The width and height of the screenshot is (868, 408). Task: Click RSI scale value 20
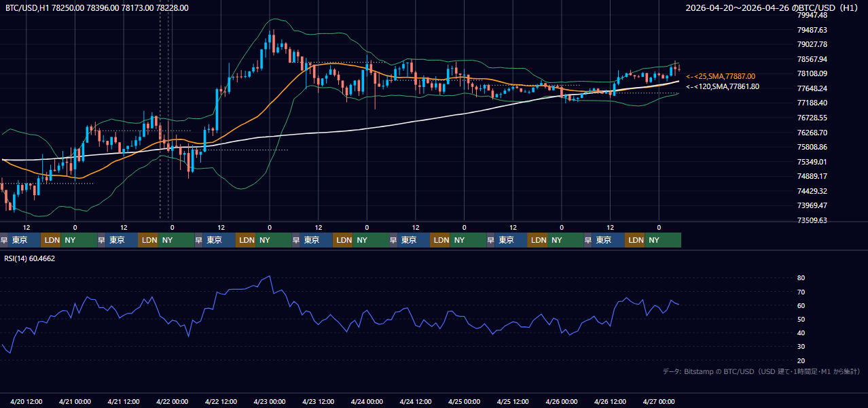coord(801,360)
